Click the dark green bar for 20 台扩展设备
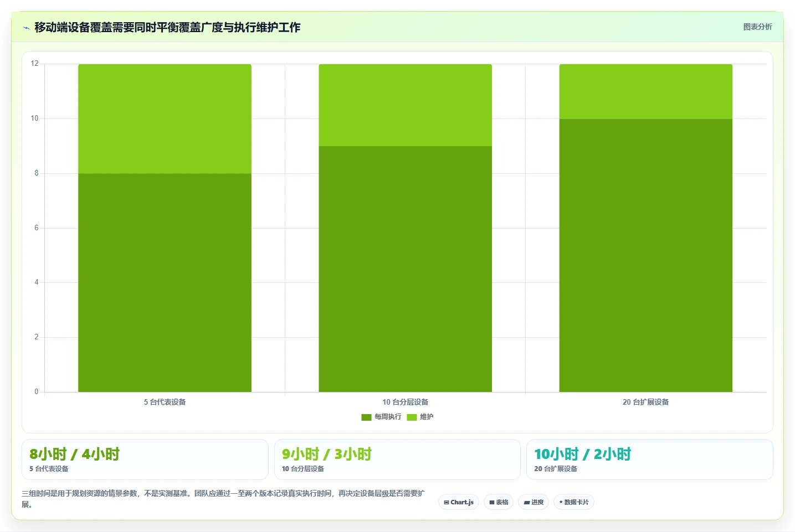This screenshot has width=795, height=532. pyautogui.click(x=646, y=255)
